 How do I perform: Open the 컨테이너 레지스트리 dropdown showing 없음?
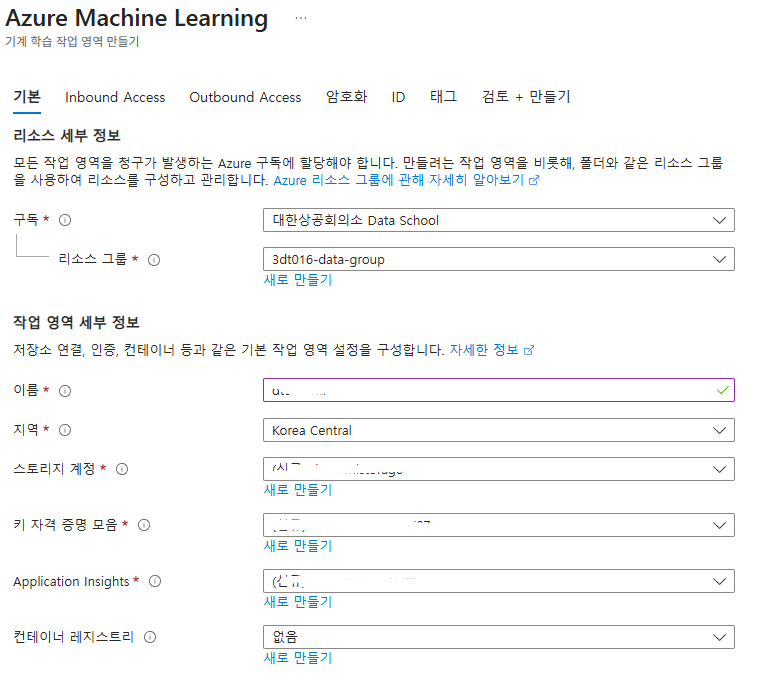[499, 637]
